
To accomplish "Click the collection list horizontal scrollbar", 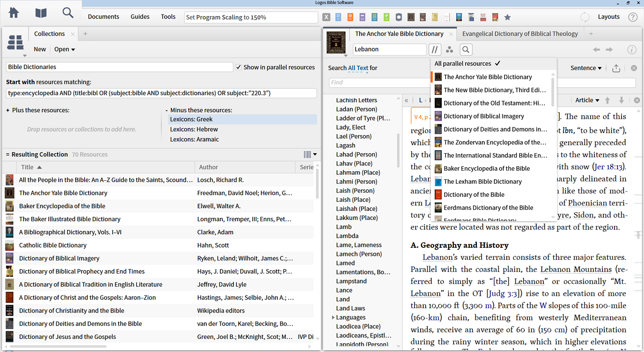I will [59, 346].
